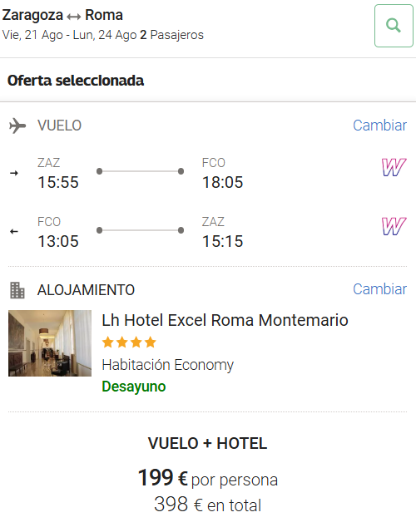Screen dimensions: 416x532
Task: Click the outbound flight Wizz Air logo
Action: tap(394, 167)
